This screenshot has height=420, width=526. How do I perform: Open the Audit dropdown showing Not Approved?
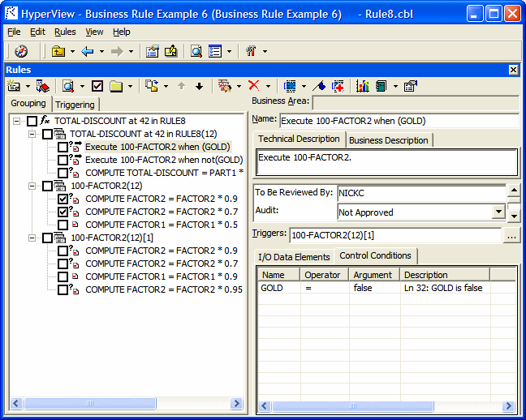click(x=498, y=212)
